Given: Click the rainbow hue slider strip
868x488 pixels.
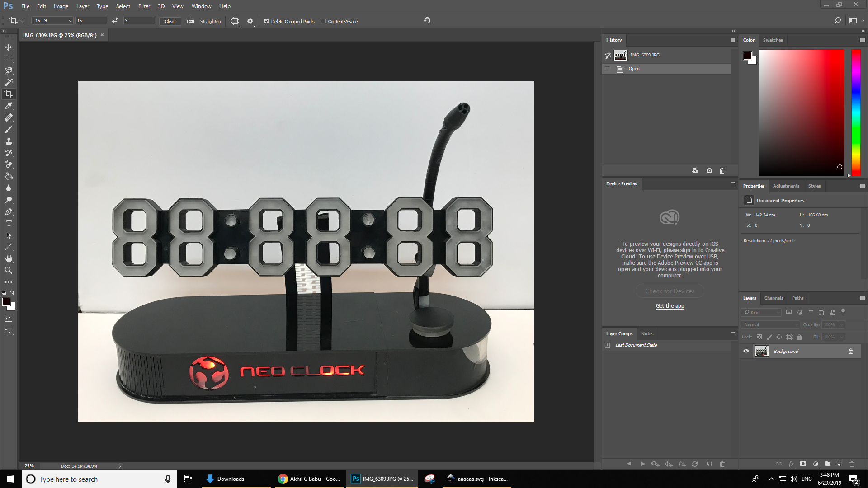Looking at the screenshot, I should click(855, 112).
